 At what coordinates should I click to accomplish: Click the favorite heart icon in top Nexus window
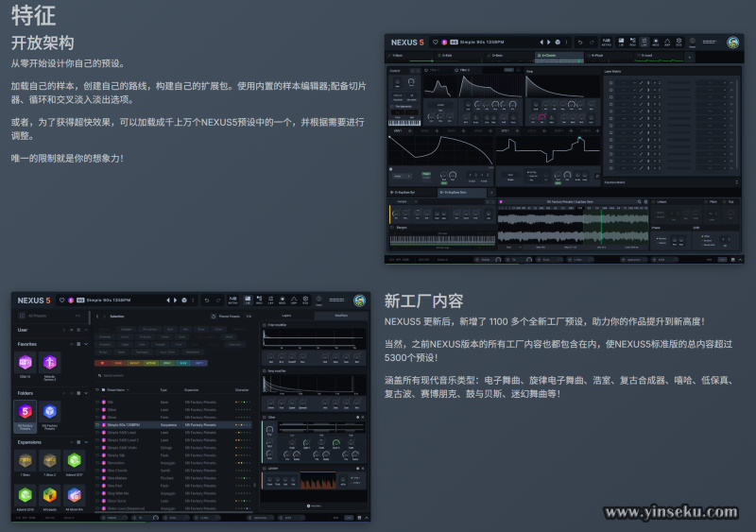[435, 43]
